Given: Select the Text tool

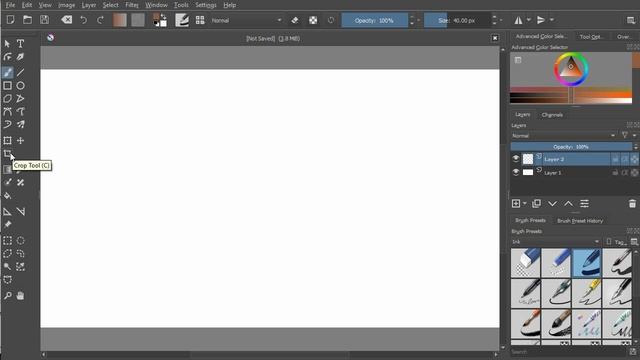Looking at the screenshot, I should [20, 43].
